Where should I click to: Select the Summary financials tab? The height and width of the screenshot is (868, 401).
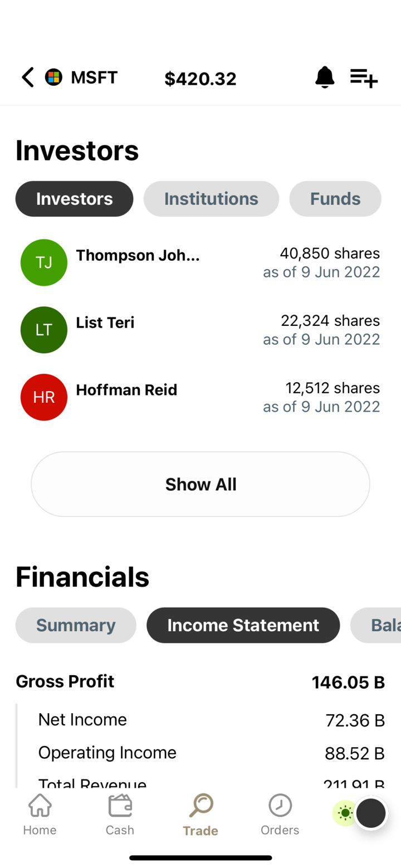point(76,625)
